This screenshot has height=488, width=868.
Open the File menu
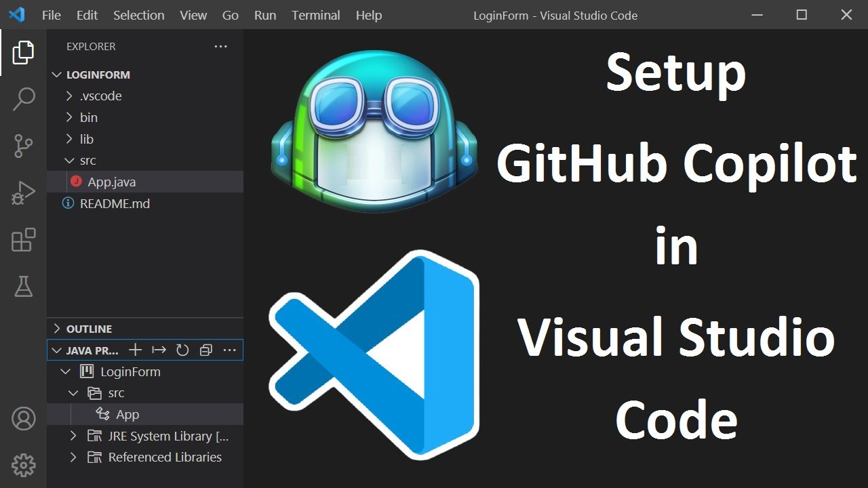52,15
